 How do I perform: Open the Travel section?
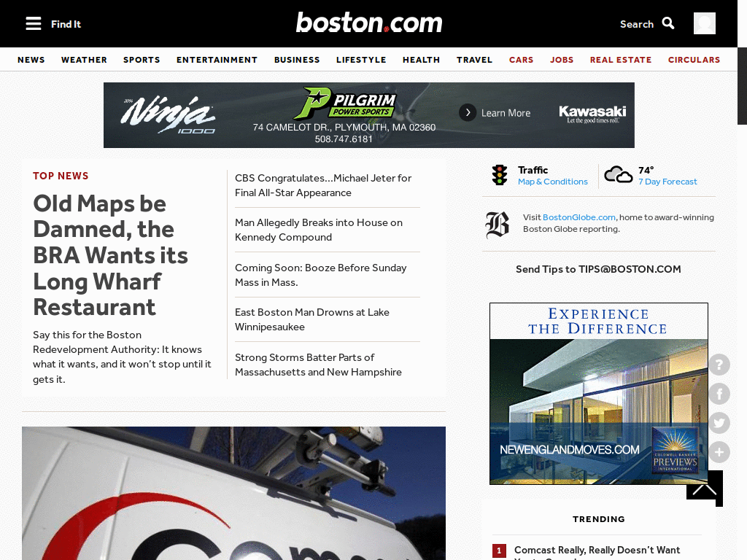[474, 60]
